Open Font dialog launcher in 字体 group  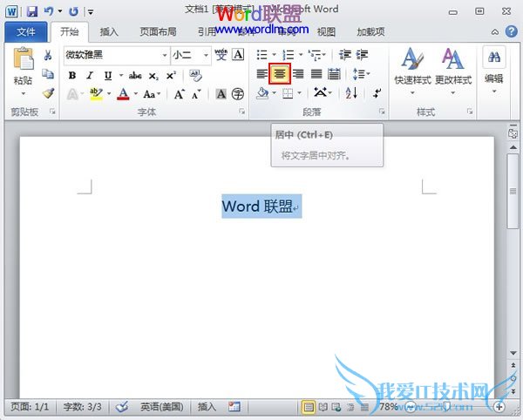[242, 112]
